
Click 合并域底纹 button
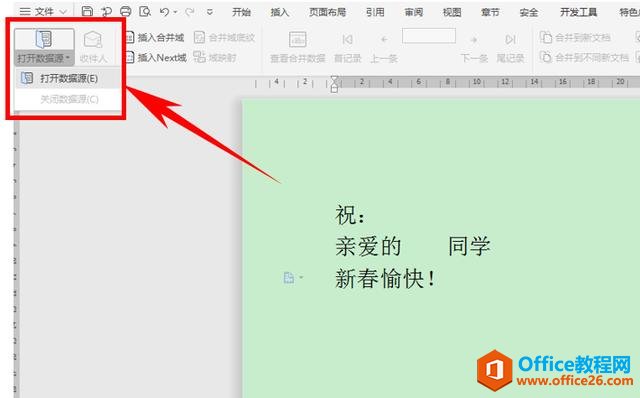pyautogui.click(x=224, y=38)
